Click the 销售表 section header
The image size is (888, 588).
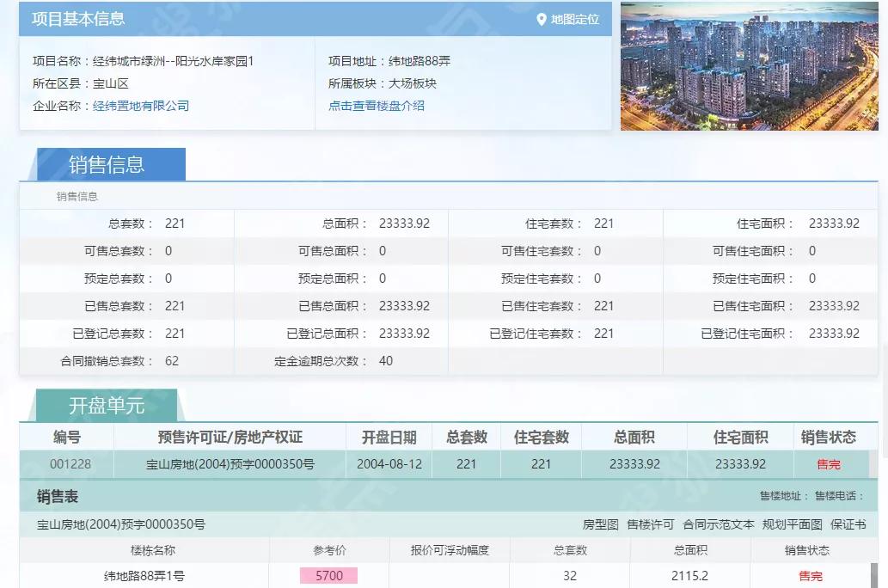point(58,497)
